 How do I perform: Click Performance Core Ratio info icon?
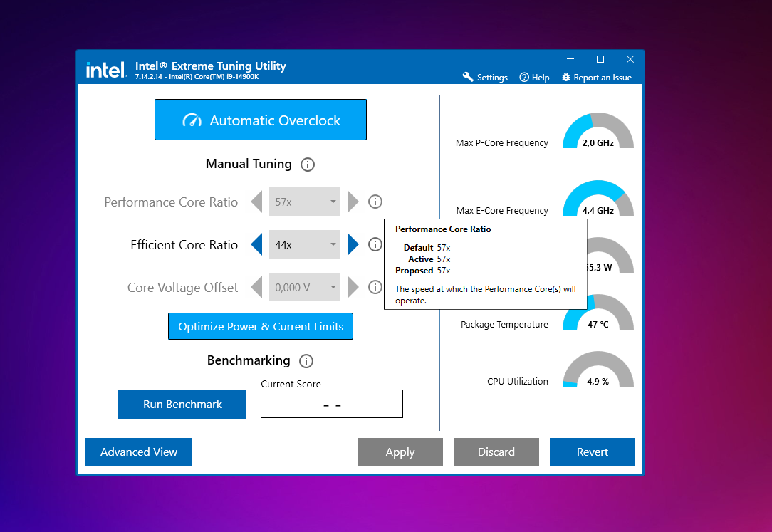pos(375,202)
